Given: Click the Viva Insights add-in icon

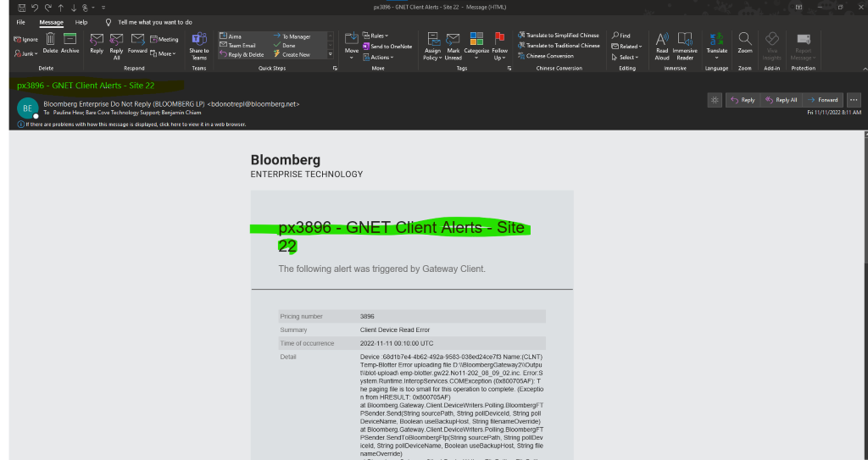Looking at the screenshot, I should [771, 46].
